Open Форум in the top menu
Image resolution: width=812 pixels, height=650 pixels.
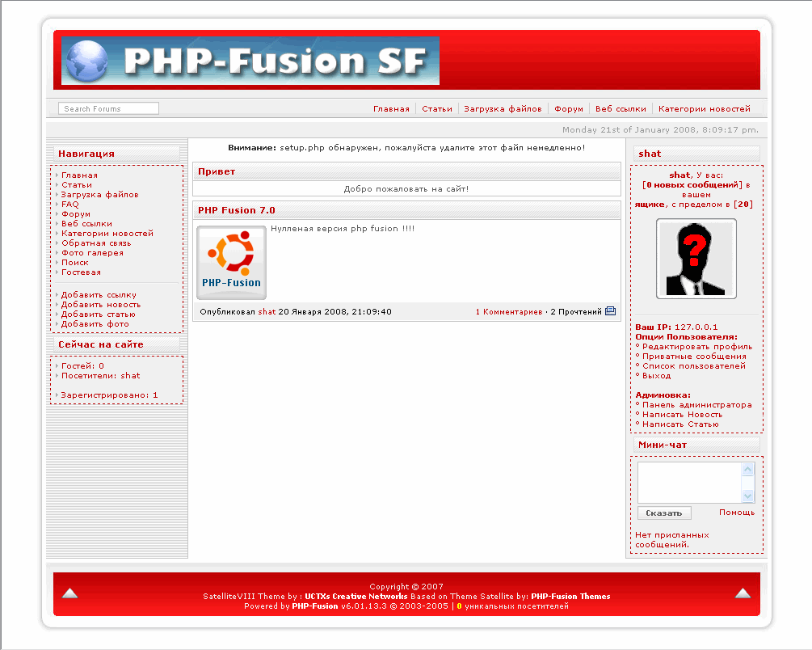(569, 109)
